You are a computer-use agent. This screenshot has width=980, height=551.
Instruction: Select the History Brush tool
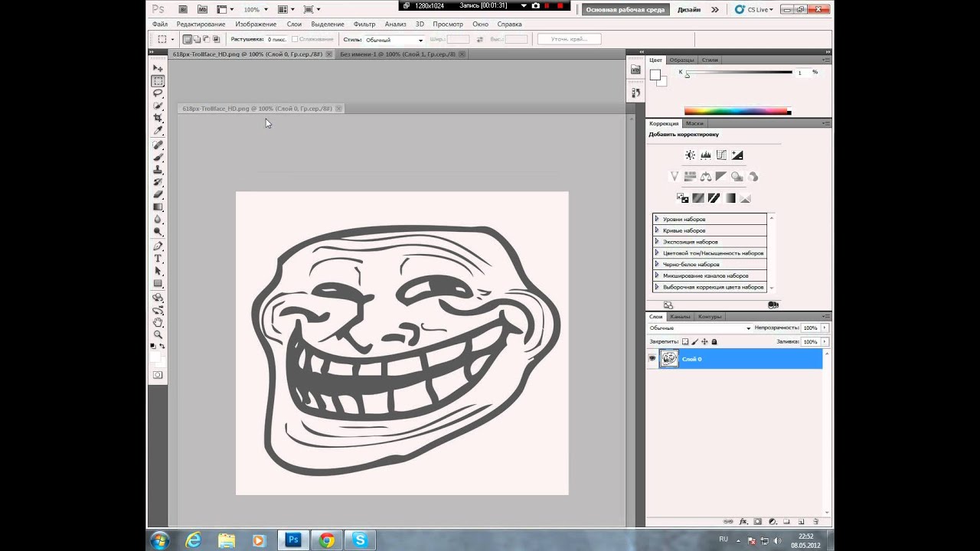click(x=158, y=182)
